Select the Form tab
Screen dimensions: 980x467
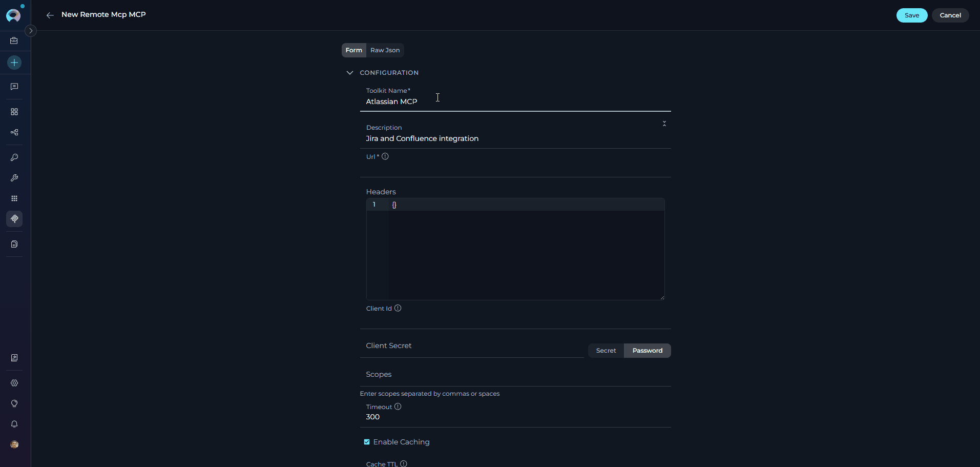pyautogui.click(x=353, y=50)
